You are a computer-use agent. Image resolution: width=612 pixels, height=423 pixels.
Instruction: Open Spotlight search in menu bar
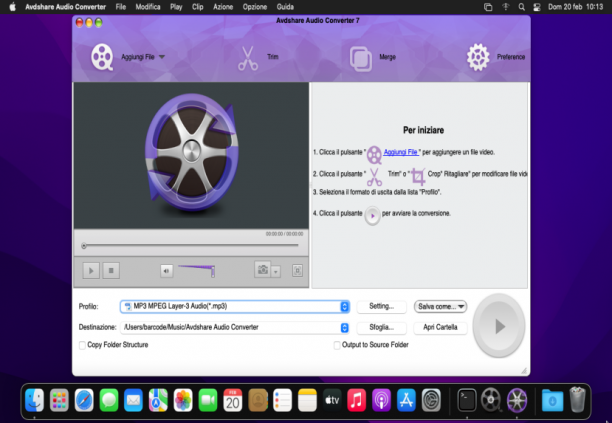coord(521,7)
